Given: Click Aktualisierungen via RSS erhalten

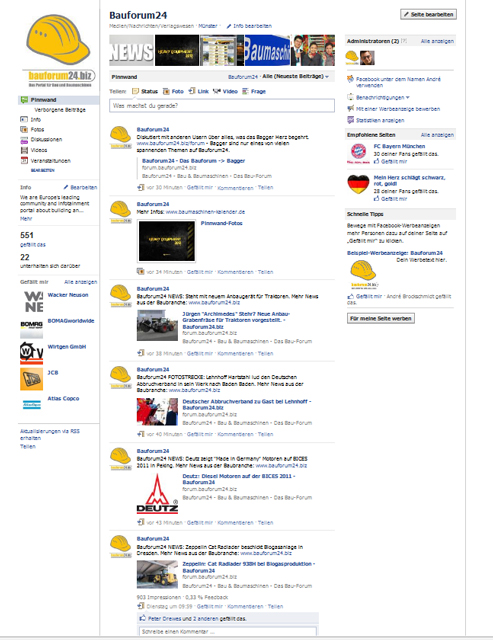Looking at the screenshot, I should 50,434.
